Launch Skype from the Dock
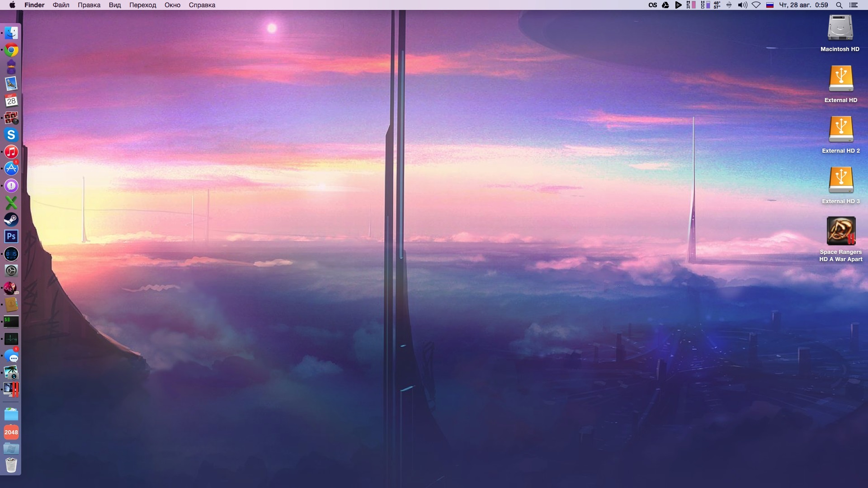868x488 pixels. 11,135
